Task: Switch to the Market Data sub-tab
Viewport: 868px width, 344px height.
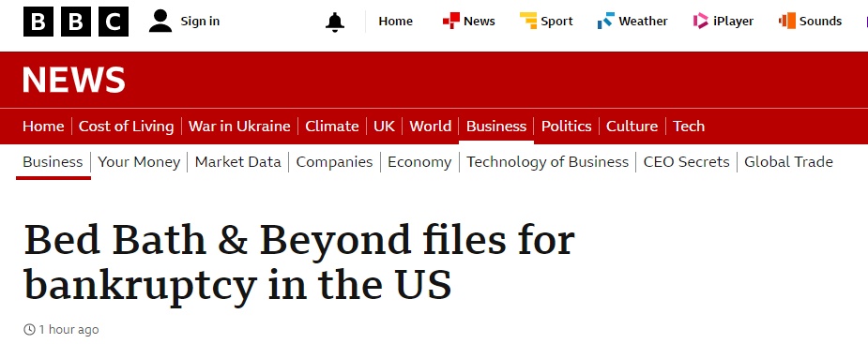Action: point(238,162)
